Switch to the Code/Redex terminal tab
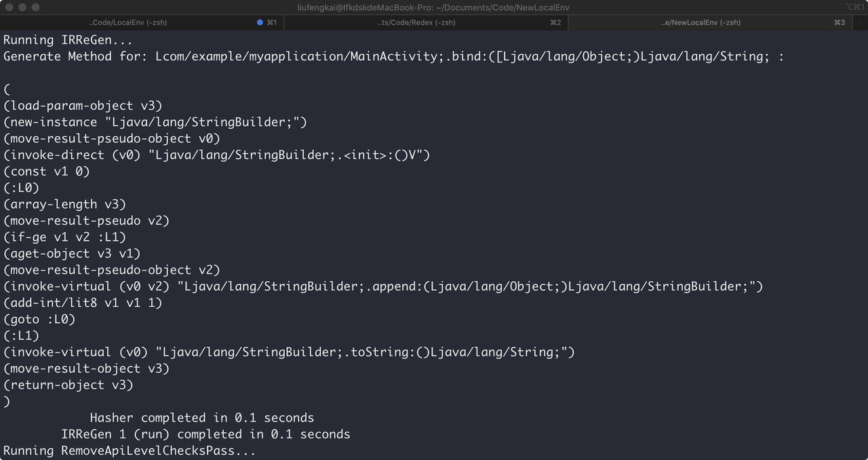The height and width of the screenshot is (460, 868). coord(416,22)
